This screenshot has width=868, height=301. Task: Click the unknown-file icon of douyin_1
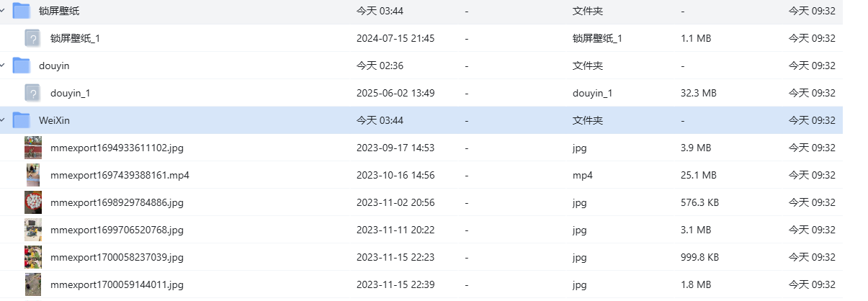click(32, 93)
